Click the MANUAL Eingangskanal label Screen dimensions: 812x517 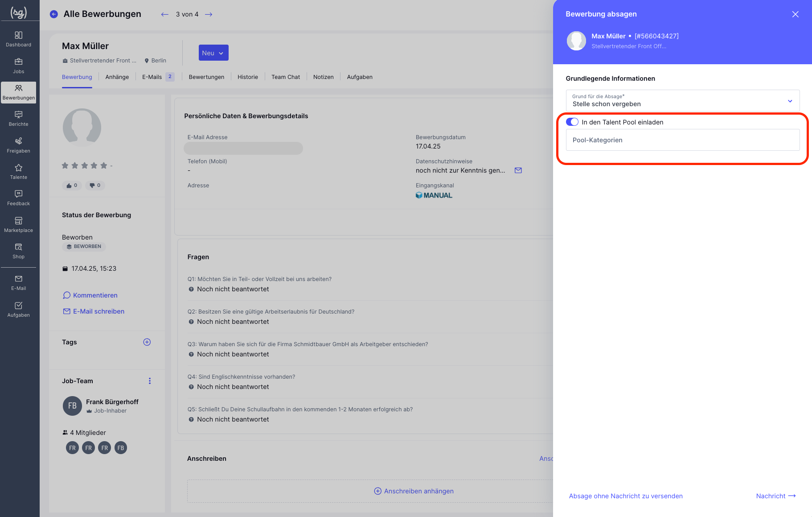click(434, 195)
